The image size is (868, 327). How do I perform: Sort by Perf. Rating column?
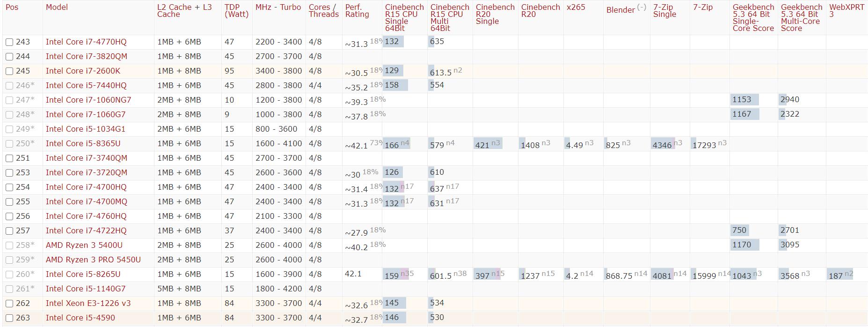(357, 11)
